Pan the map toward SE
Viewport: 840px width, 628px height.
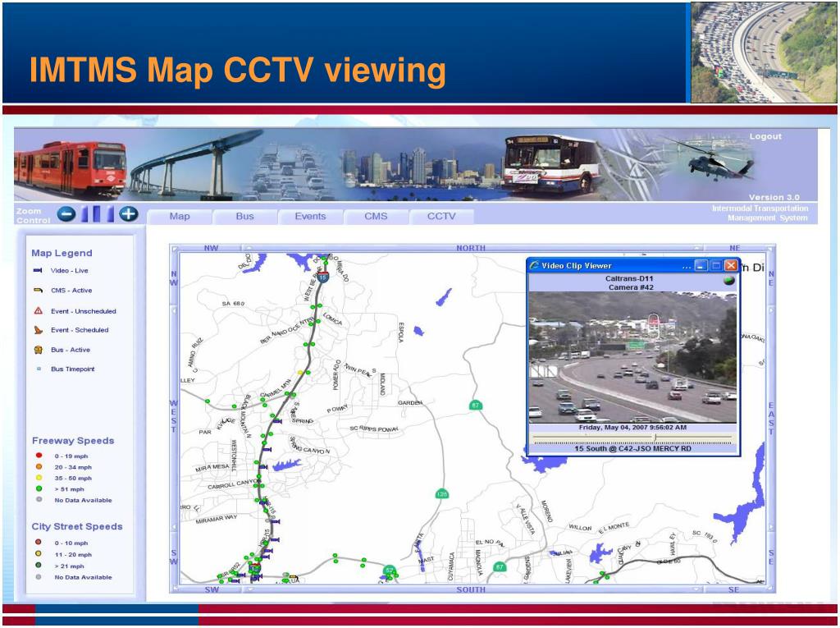(x=733, y=589)
